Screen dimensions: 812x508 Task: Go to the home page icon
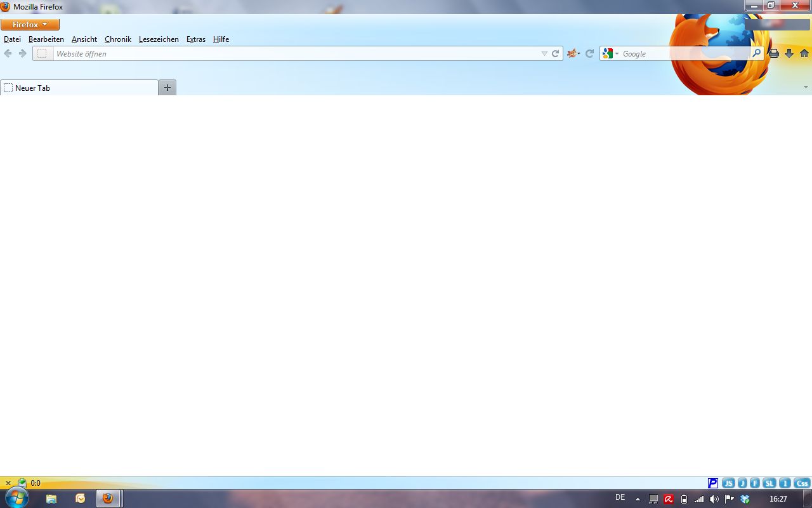click(x=804, y=54)
